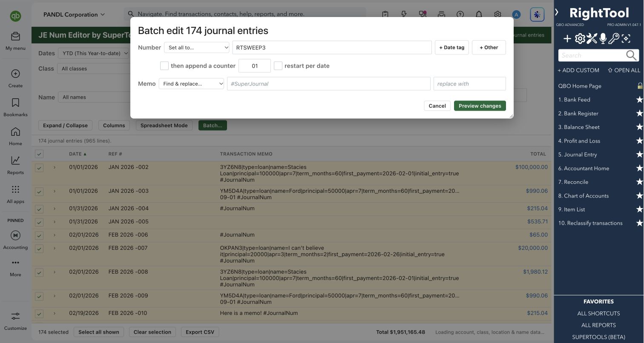
Task: Open Bookmarks in the left sidebar
Action: [15, 107]
